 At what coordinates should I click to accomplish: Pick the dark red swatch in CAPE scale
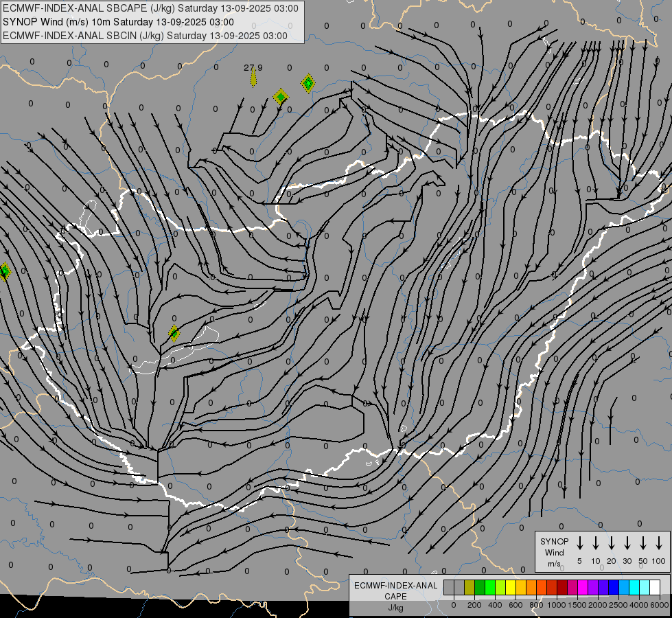tap(563, 587)
